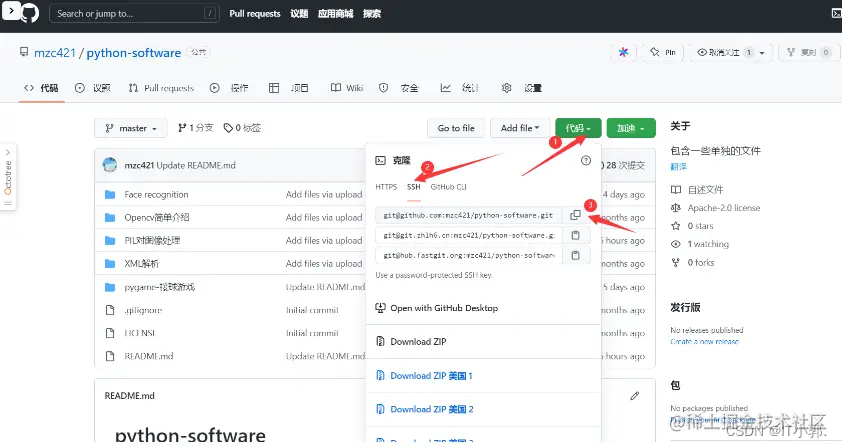Viewport: 842px width, 447px height.
Task: Open the Face recognition folder
Action: (156, 194)
